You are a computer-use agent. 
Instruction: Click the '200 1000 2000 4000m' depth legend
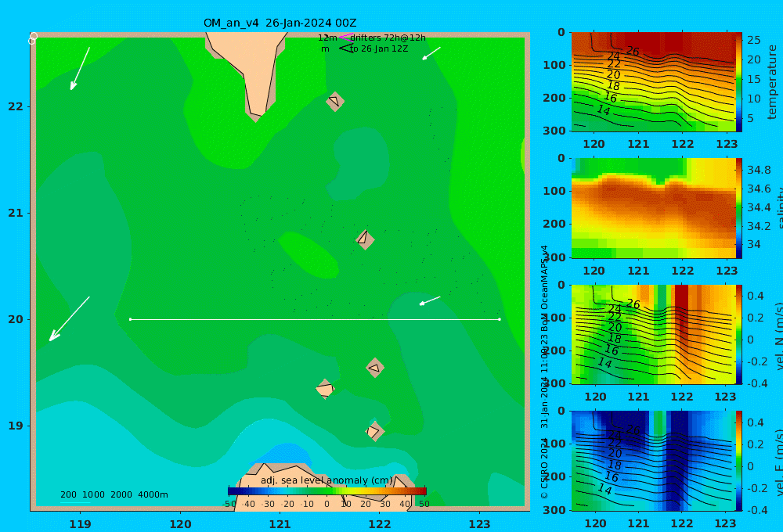point(114,494)
